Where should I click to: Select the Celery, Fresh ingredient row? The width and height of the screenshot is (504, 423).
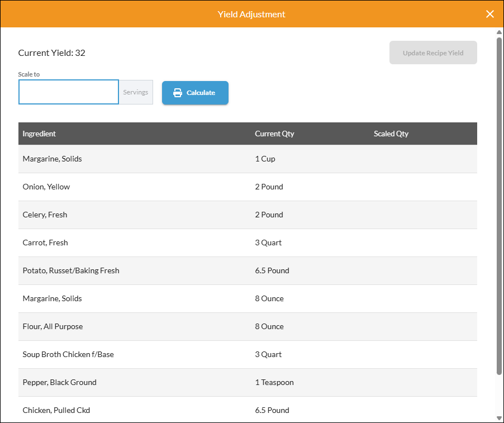[45, 215]
